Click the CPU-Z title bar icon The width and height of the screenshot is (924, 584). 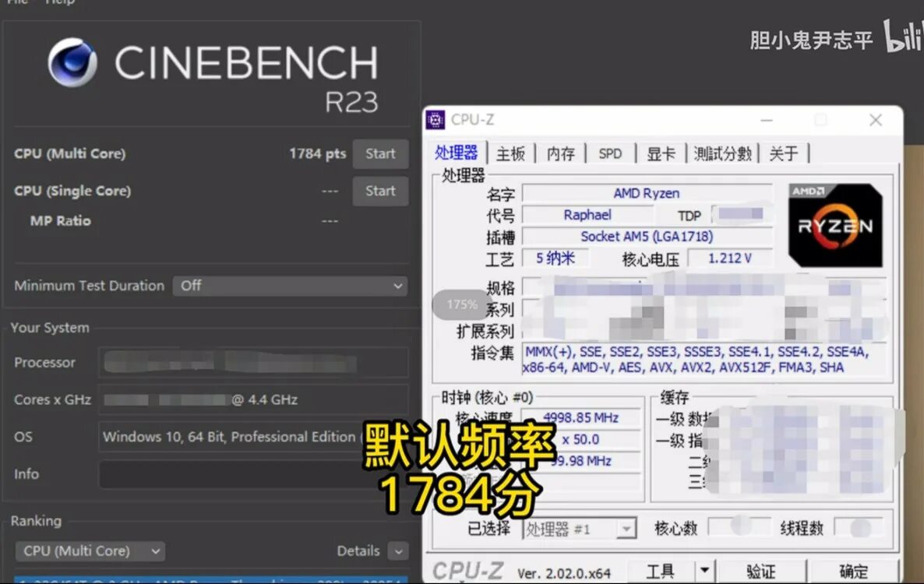[436, 120]
